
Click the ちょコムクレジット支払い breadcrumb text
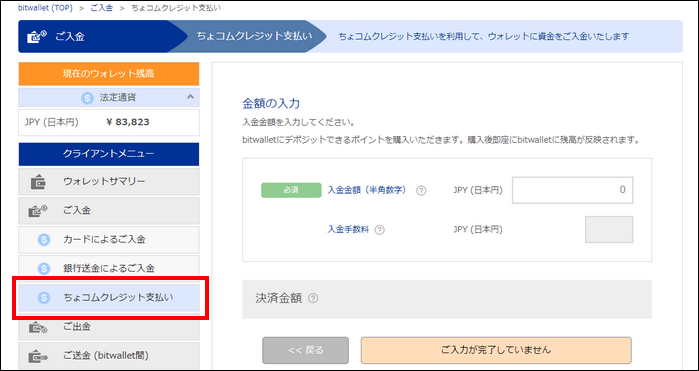click(x=176, y=8)
